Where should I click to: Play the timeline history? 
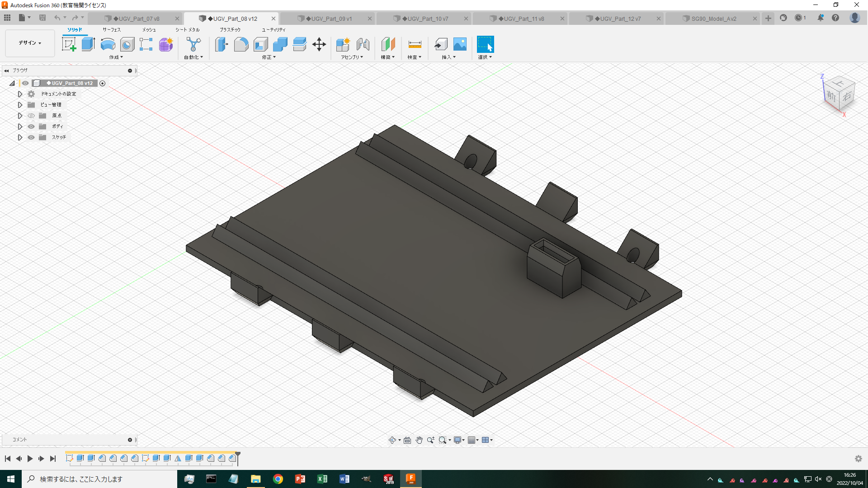[30, 459]
